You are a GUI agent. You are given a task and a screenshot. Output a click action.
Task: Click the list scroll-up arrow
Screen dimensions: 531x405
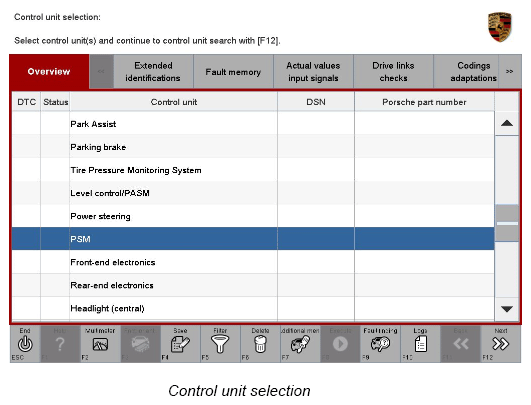[x=507, y=123]
